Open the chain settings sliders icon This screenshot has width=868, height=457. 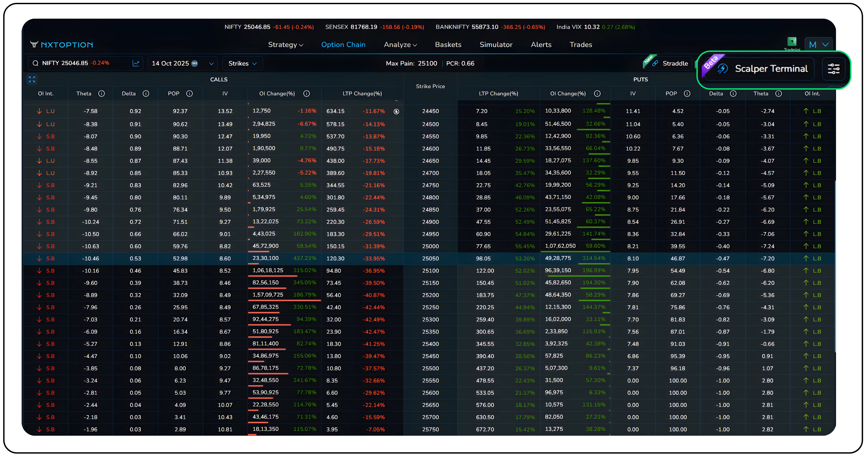833,69
